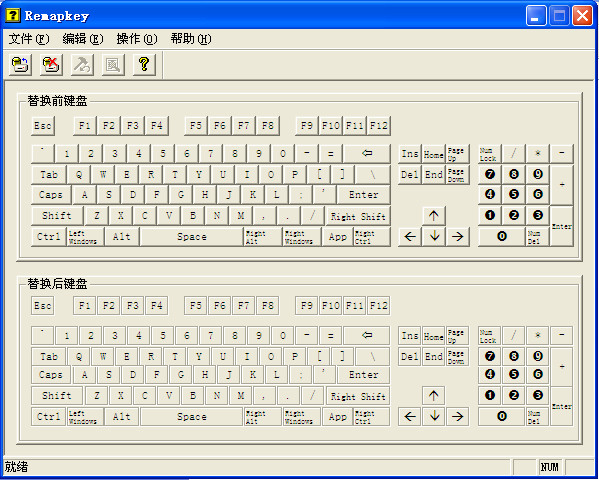Select Right Shift on the top keyboard
Image resolution: width=599 pixels, height=480 pixels.
click(358, 216)
